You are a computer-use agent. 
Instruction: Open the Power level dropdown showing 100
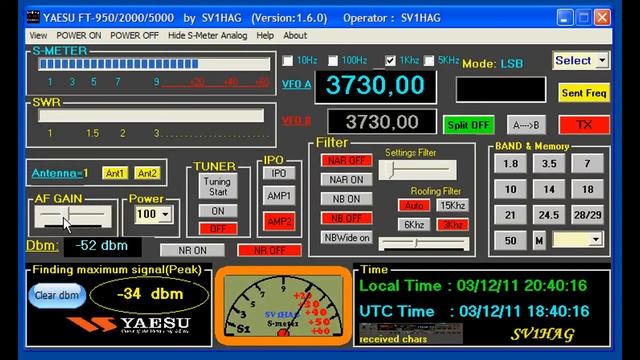pos(165,214)
